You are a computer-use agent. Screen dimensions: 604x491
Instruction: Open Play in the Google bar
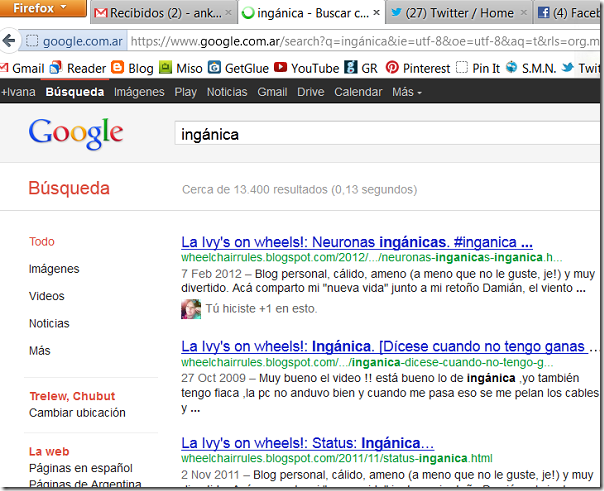pyautogui.click(x=186, y=92)
